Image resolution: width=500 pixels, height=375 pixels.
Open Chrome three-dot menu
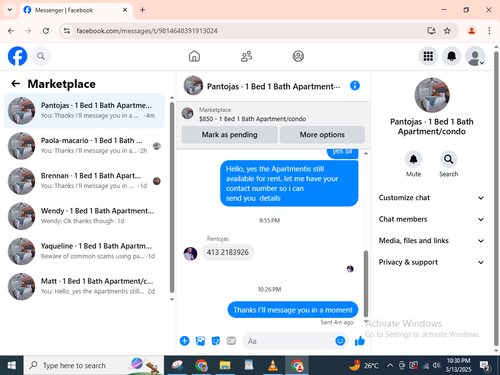[489, 31]
